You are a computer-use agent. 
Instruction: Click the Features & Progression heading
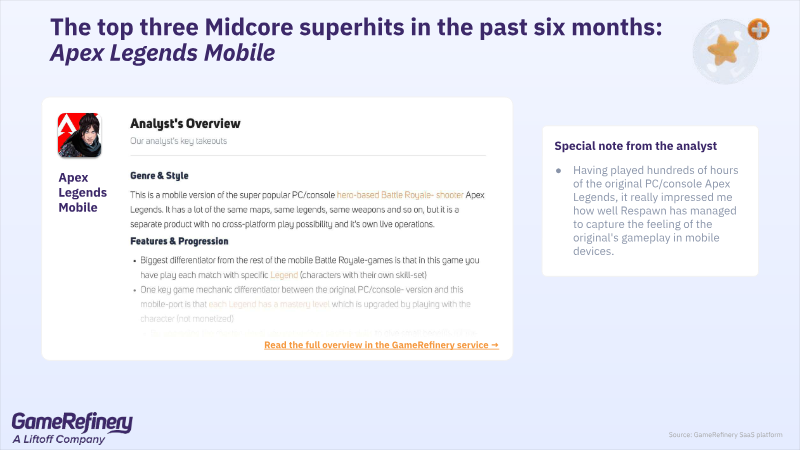[179, 241]
